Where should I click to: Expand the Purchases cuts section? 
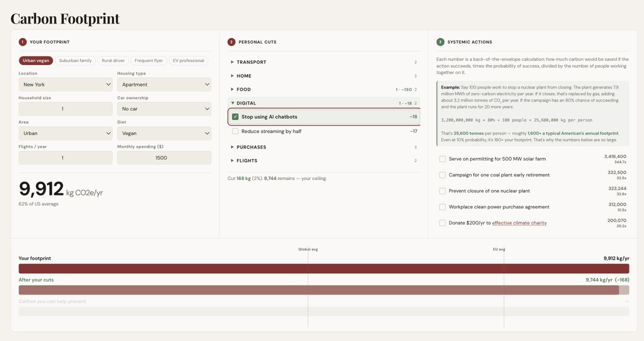click(x=324, y=147)
